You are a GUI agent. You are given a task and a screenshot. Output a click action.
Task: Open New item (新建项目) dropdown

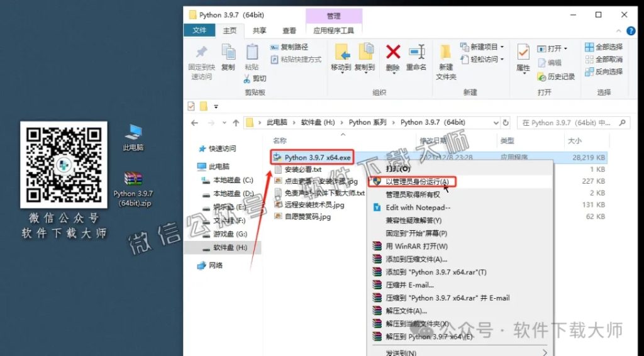point(482,47)
